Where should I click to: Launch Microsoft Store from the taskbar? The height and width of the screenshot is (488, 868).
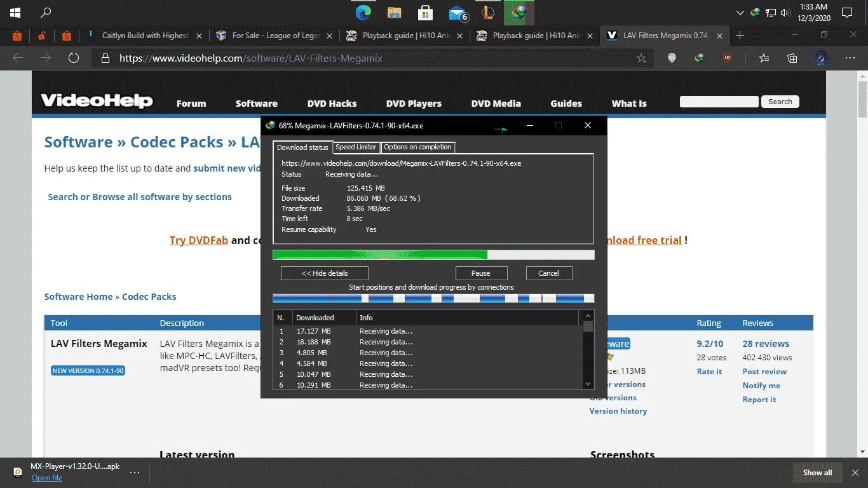[x=425, y=13]
